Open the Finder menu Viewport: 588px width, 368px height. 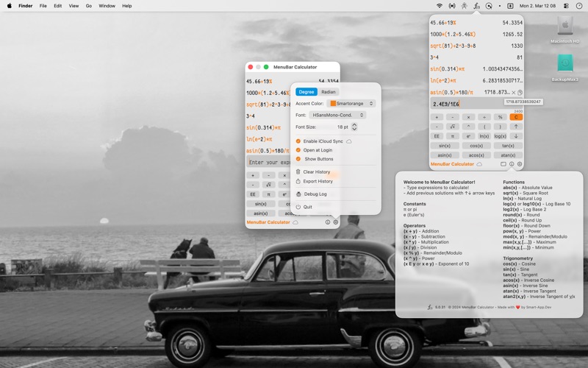pos(26,6)
